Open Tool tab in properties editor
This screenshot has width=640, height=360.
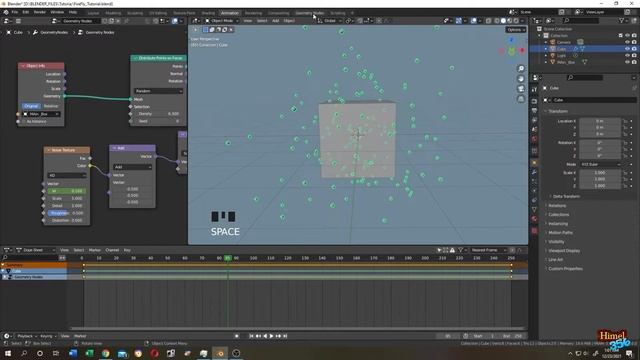pyautogui.click(x=534, y=90)
